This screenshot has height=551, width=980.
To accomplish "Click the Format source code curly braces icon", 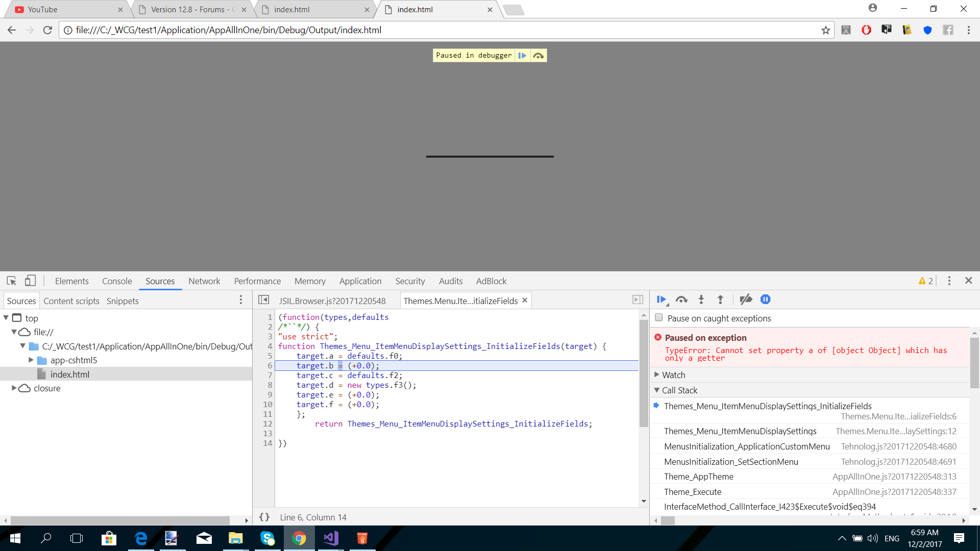I will [x=264, y=517].
